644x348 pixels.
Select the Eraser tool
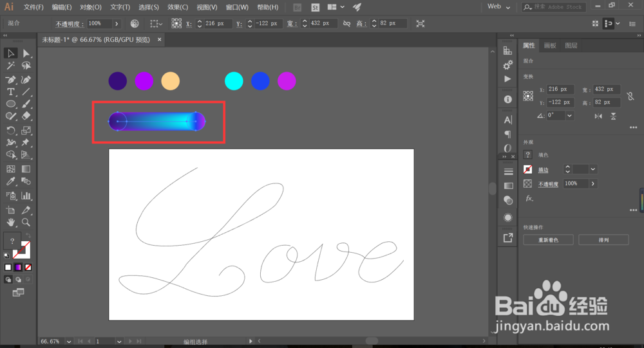(x=26, y=116)
